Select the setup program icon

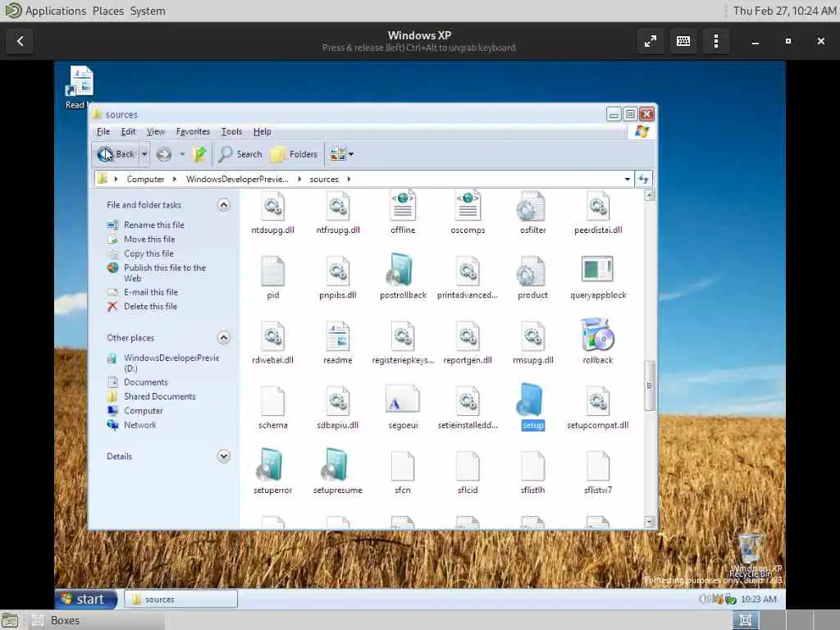click(x=531, y=399)
